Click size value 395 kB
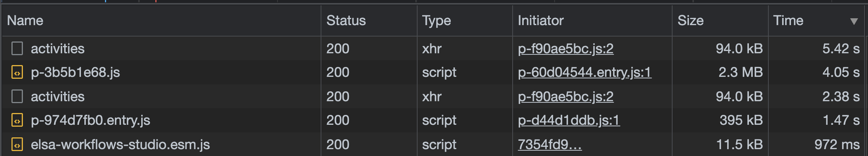868x156 pixels. (741, 120)
